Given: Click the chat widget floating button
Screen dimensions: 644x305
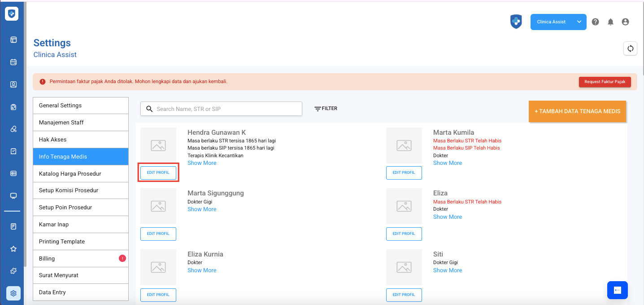Looking at the screenshot, I should pos(617,290).
